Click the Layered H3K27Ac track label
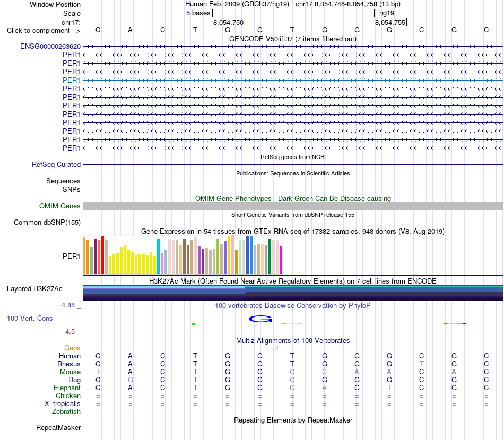Screen dimensions: 504x440 click(34, 289)
